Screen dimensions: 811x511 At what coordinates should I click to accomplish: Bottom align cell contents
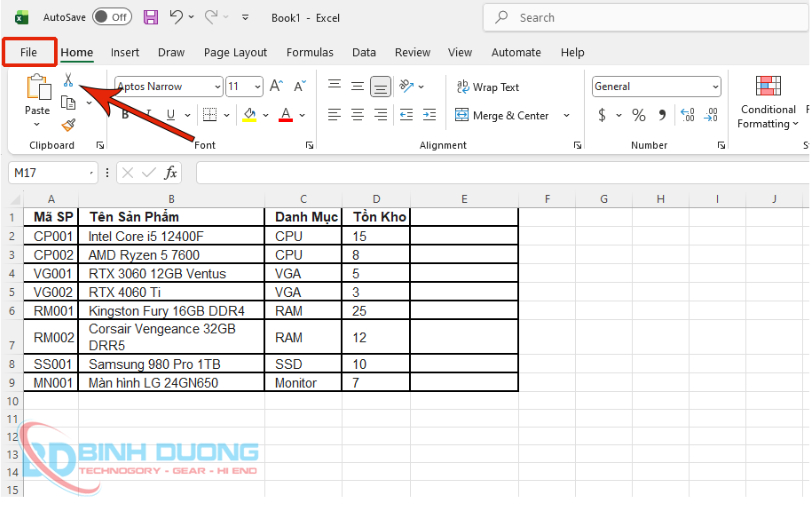381,87
